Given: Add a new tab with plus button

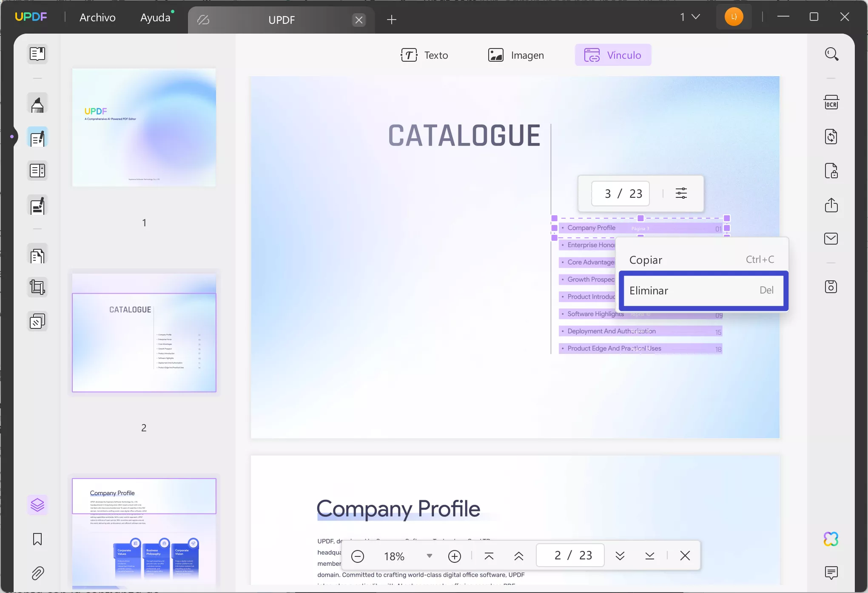Looking at the screenshot, I should tap(392, 20).
